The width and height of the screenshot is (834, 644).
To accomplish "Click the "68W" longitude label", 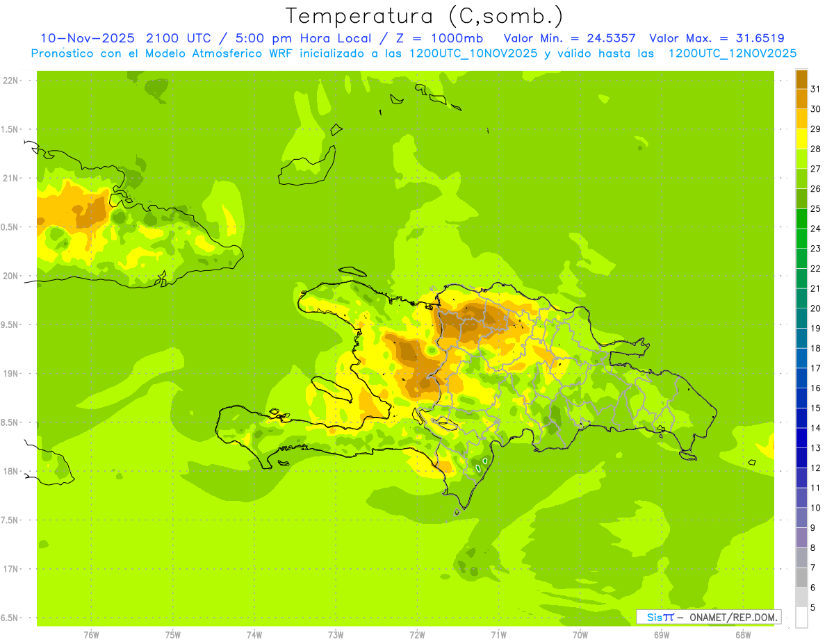I will (742, 635).
